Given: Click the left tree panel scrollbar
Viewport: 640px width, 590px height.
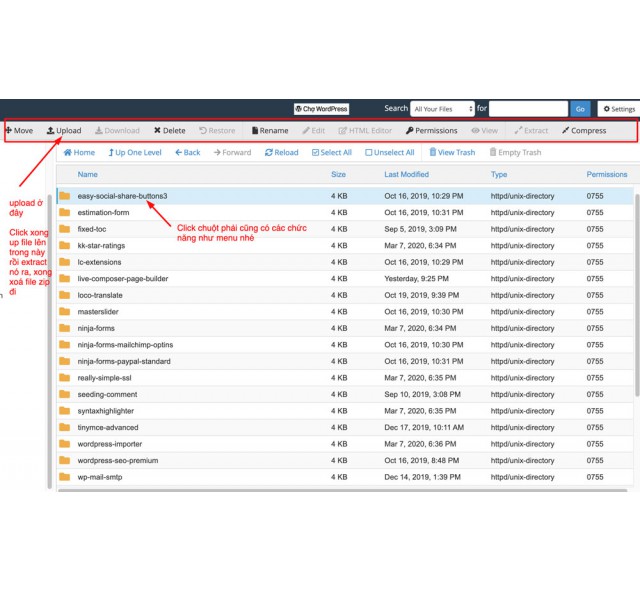Looking at the screenshot, I should [50, 341].
